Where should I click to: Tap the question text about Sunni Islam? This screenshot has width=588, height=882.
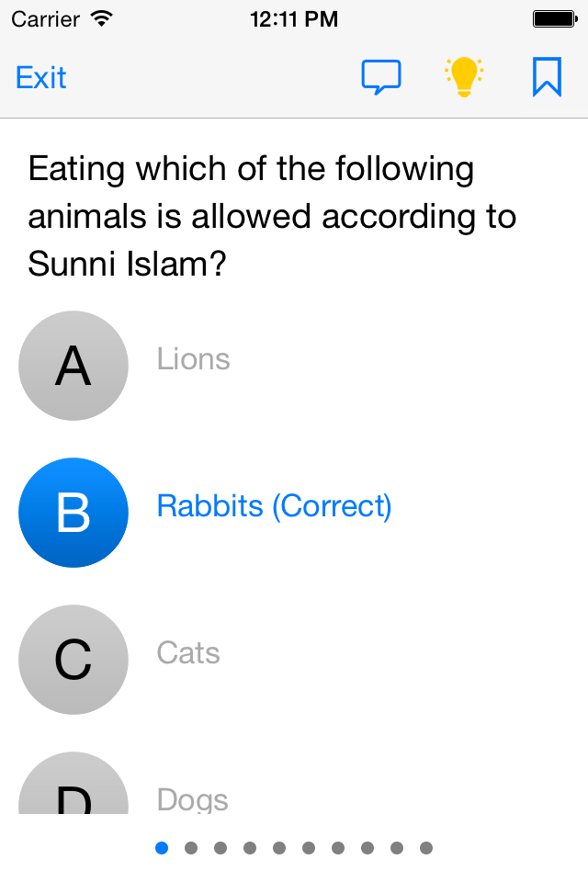(272, 217)
